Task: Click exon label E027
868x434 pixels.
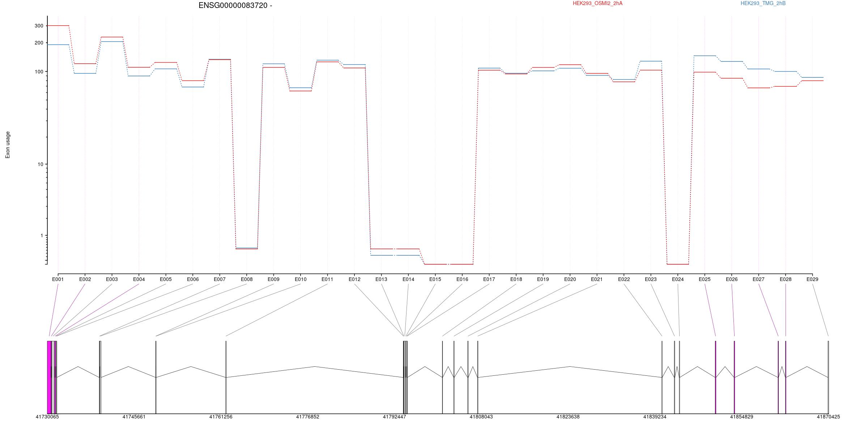Action: 758,279
